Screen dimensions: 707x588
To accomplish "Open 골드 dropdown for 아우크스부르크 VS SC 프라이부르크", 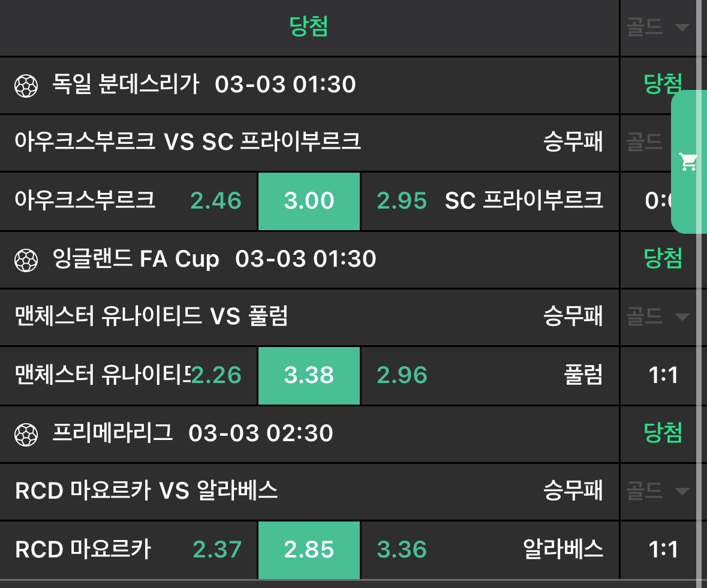I will click(x=646, y=142).
